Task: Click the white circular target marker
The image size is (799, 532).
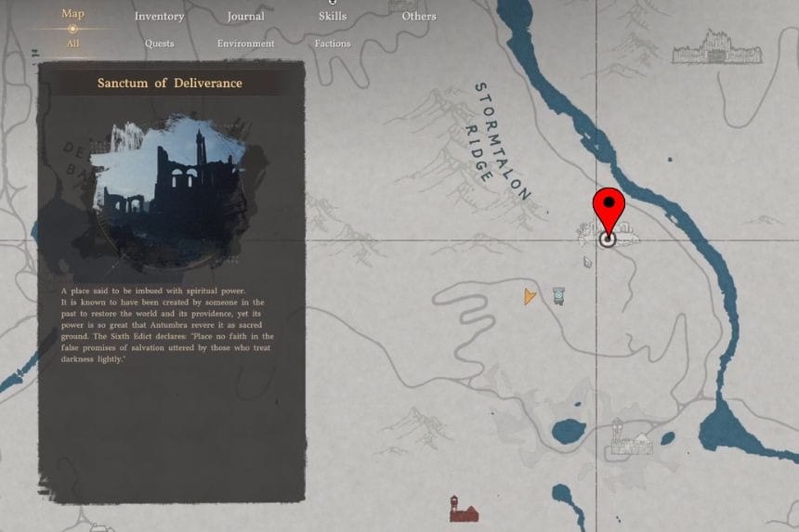Action: tap(607, 239)
